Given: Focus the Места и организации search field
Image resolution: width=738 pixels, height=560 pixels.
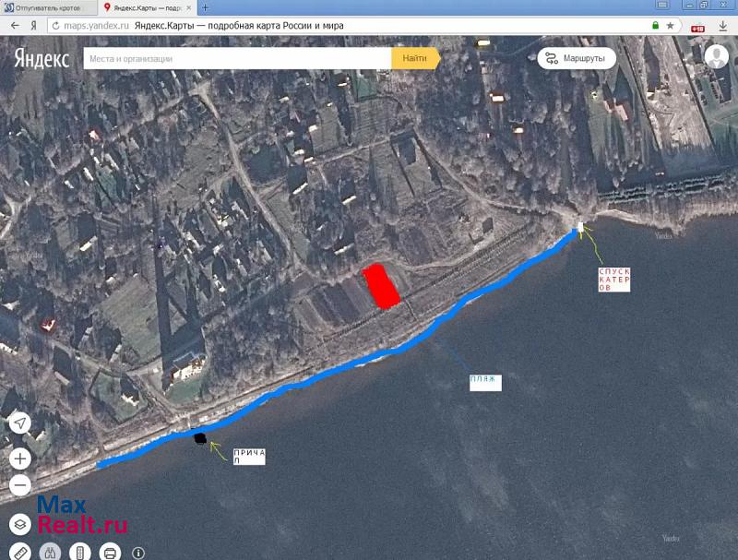Looking at the screenshot, I should (237, 58).
